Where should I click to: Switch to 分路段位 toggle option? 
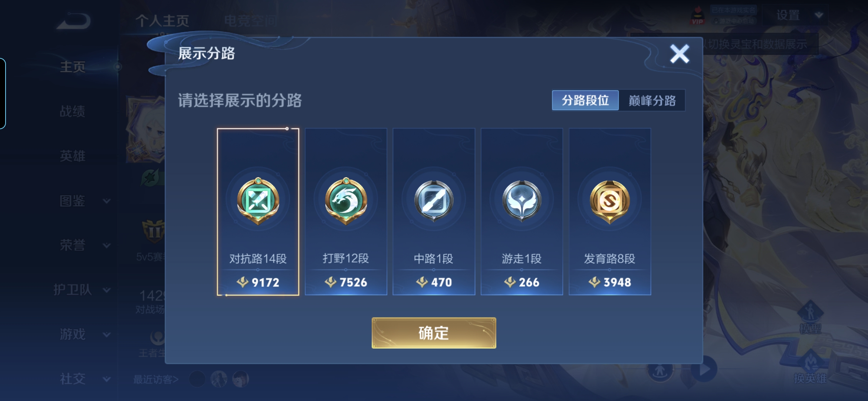[x=585, y=100]
